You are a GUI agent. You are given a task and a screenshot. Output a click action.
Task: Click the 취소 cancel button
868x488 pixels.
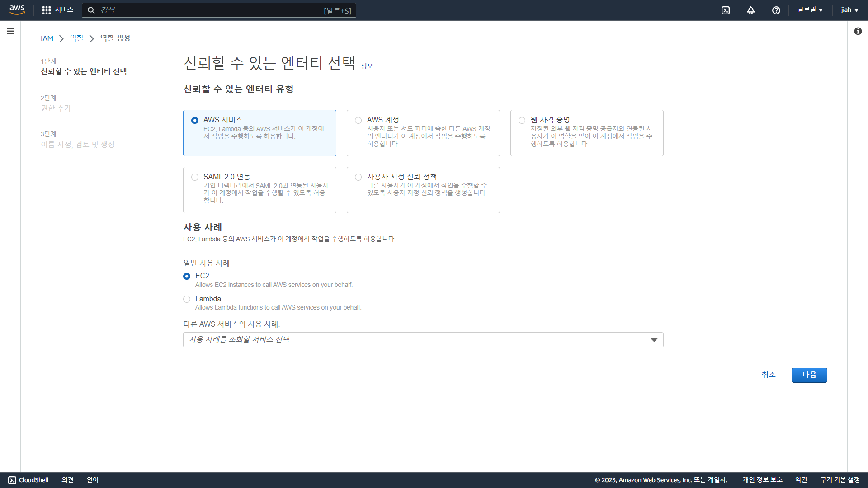click(769, 375)
